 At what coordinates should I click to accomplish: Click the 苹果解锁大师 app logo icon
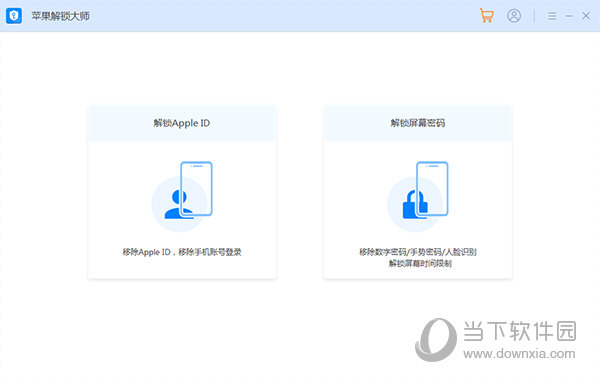pyautogui.click(x=14, y=16)
